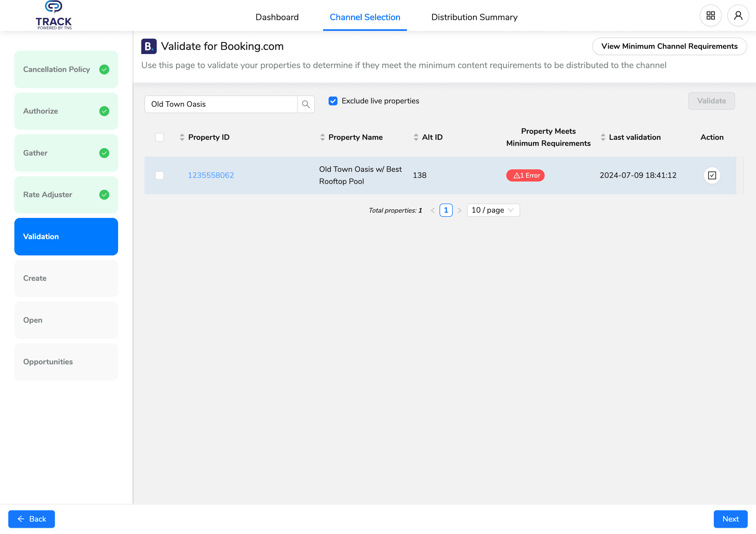The height and width of the screenshot is (534, 756).
Task: Click the last validation timestamp 2024-07-09 18:41:12
Action: click(x=638, y=175)
